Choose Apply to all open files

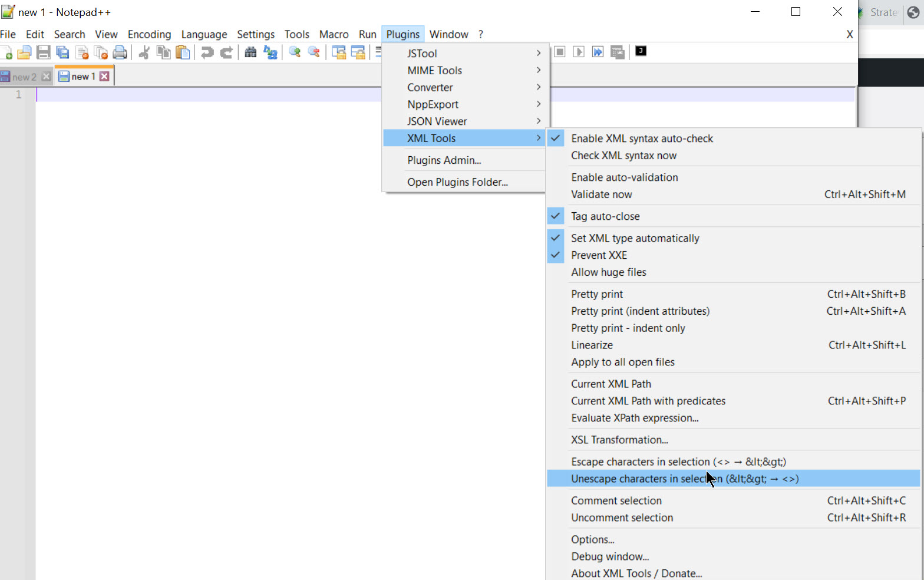[x=734, y=362]
